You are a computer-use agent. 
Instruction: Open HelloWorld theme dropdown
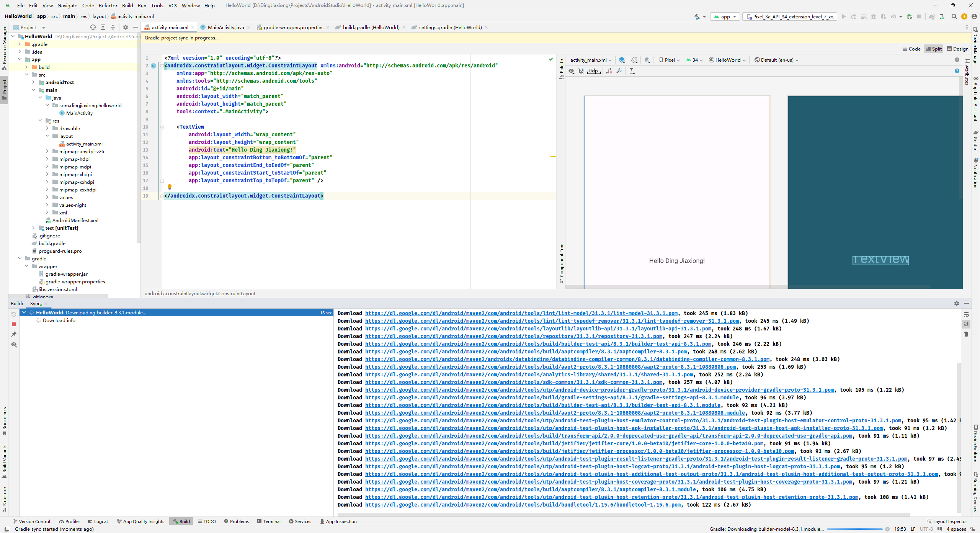coord(727,60)
